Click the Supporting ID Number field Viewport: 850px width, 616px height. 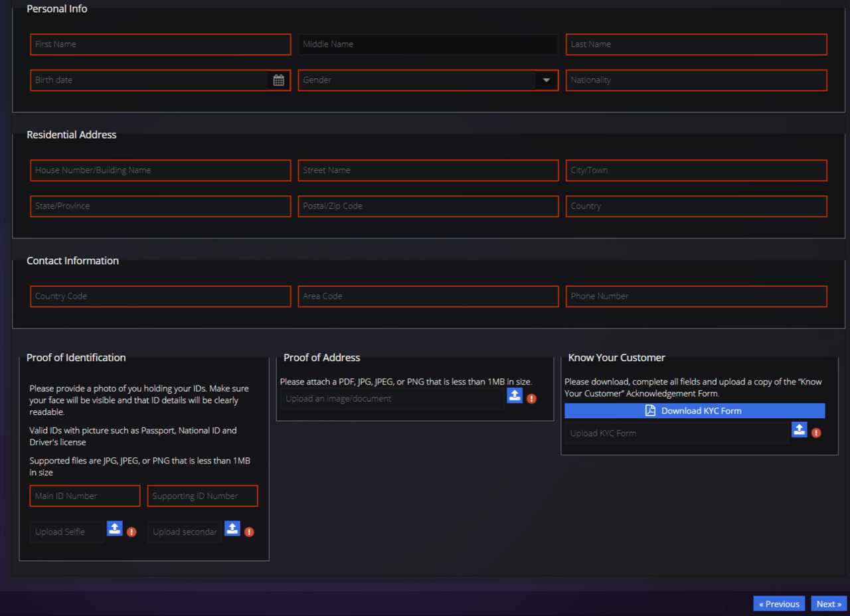point(203,496)
